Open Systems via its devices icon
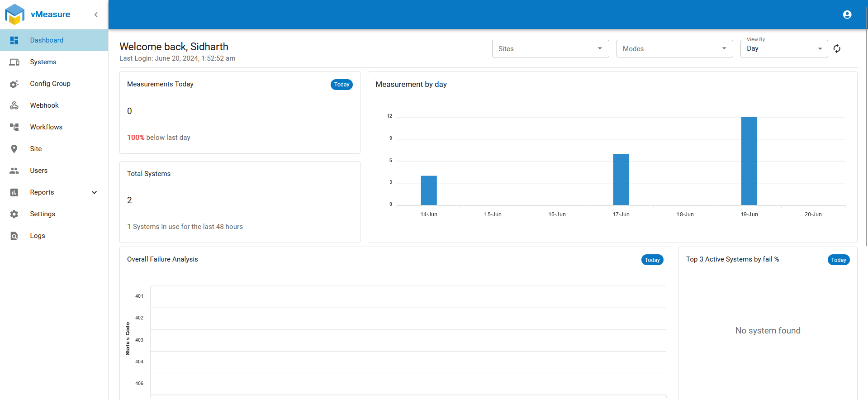 (x=14, y=62)
